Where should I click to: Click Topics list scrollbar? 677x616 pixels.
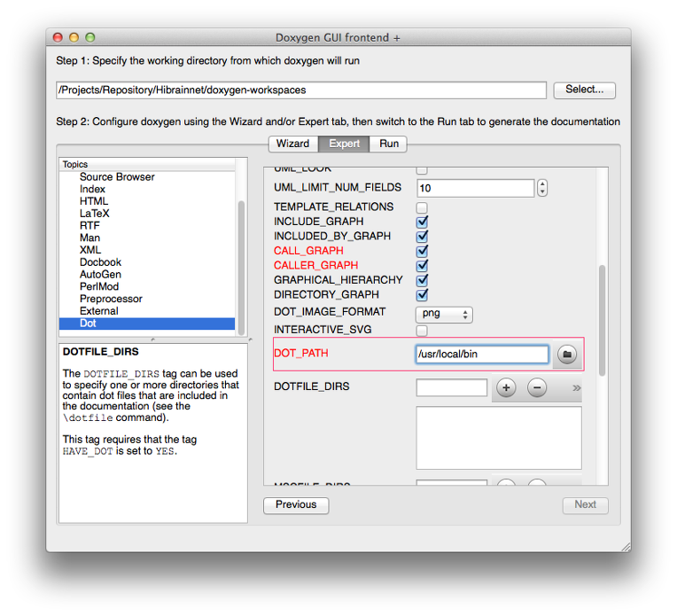pyautogui.click(x=241, y=267)
